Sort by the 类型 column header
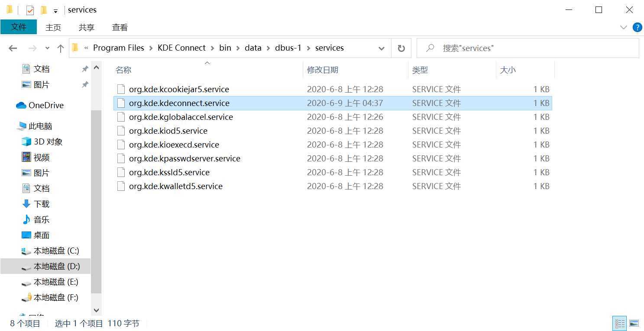The width and height of the screenshot is (644, 331). point(452,70)
